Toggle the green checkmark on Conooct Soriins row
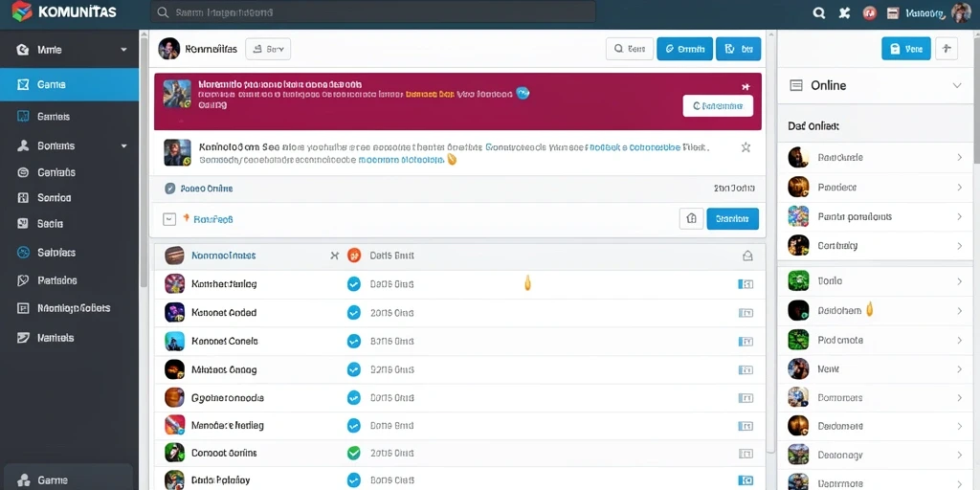The height and width of the screenshot is (490, 980). point(354,453)
